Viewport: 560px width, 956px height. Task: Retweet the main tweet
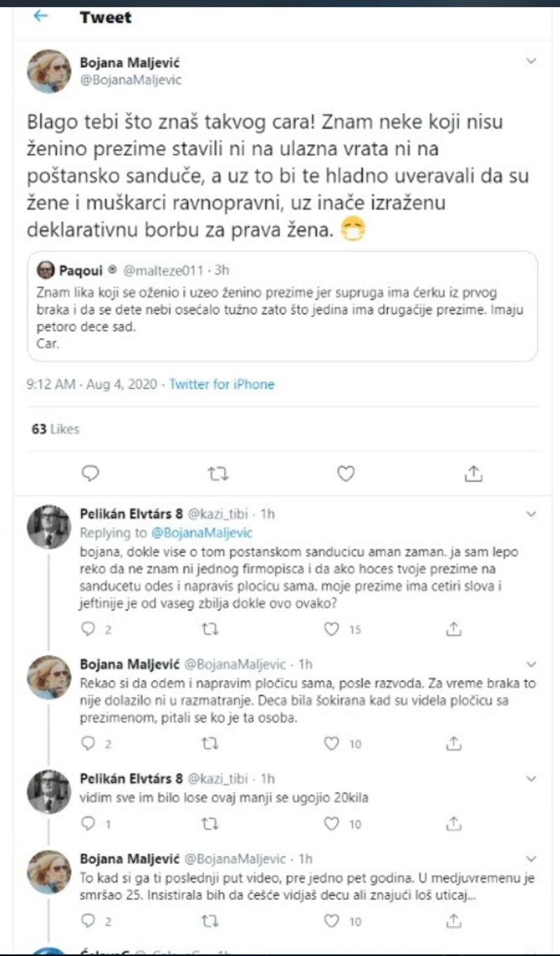[x=218, y=473]
